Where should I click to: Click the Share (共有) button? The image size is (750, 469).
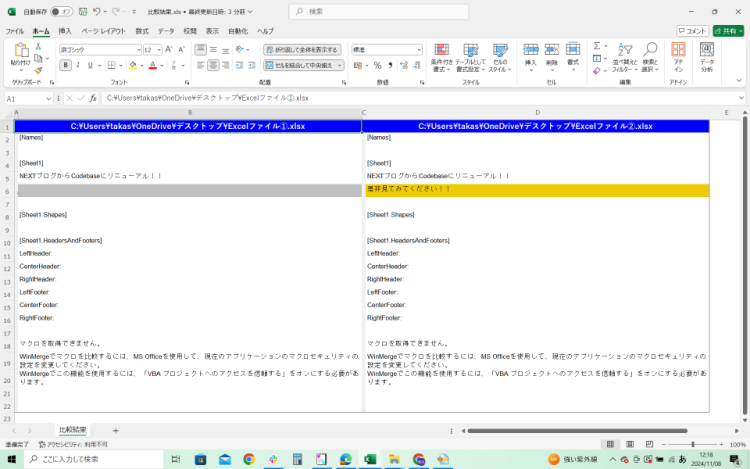pos(727,31)
